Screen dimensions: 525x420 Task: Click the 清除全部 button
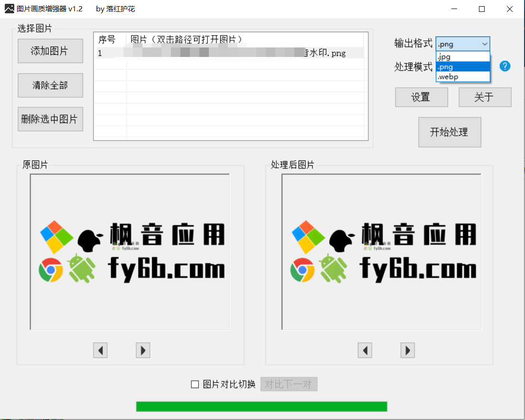point(50,85)
